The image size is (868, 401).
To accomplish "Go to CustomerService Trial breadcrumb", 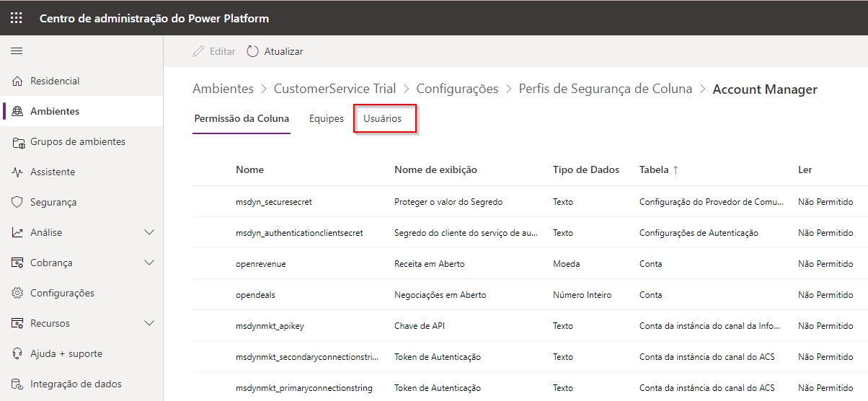I will point(335,89).
